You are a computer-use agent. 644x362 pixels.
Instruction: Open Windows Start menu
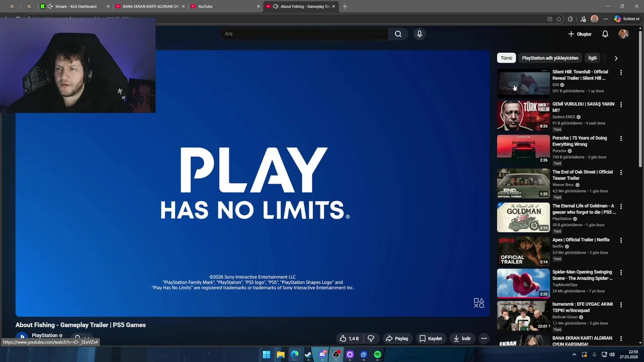[x=267, y=354]
